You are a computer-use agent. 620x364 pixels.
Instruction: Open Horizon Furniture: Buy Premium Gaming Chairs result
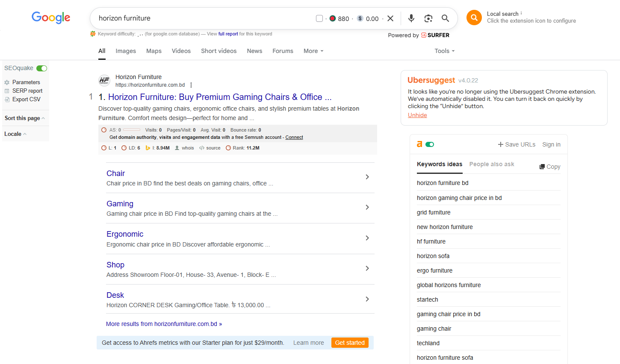[x=220, y=97]
